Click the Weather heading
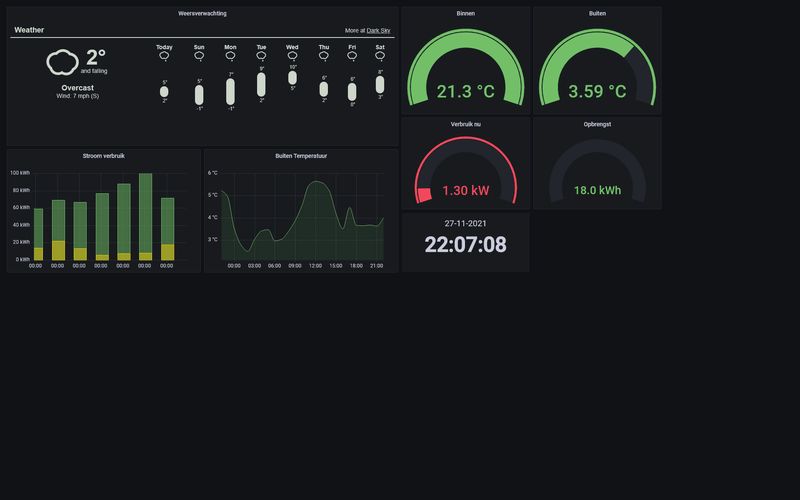The image size is (800, 500). pos(29,30)
